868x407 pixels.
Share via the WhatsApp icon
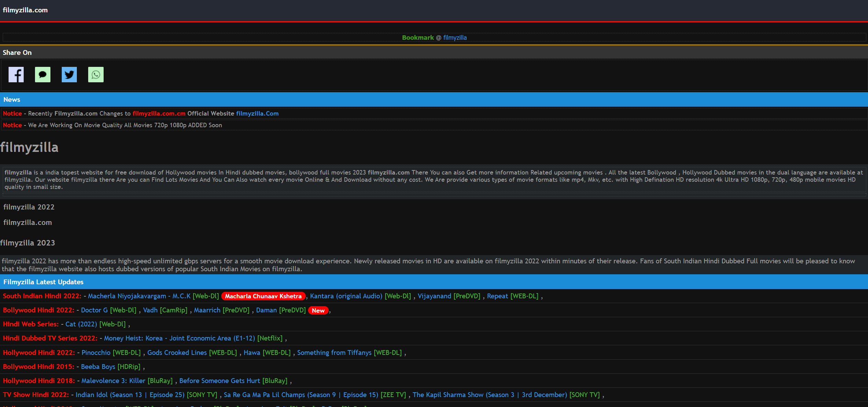(96, 75)
